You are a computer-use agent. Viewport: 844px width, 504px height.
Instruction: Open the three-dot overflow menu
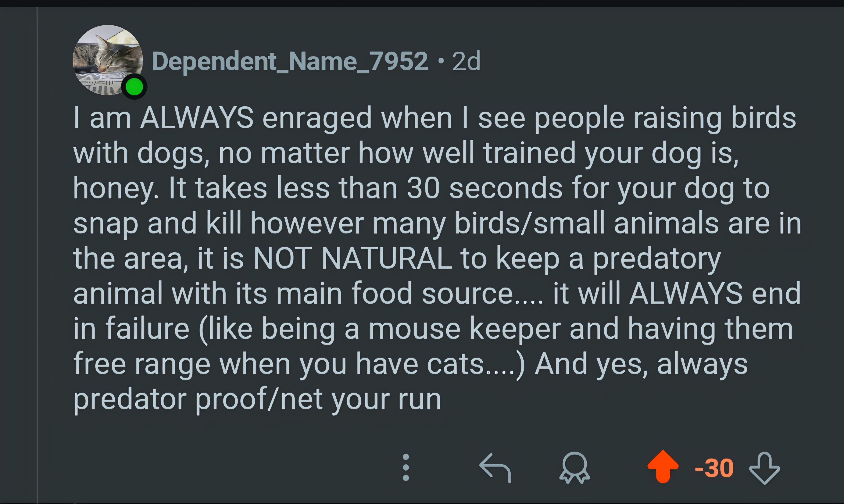click(406, 468)
